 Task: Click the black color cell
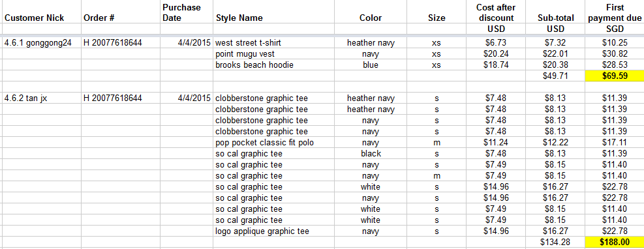[x=371, y=153]
